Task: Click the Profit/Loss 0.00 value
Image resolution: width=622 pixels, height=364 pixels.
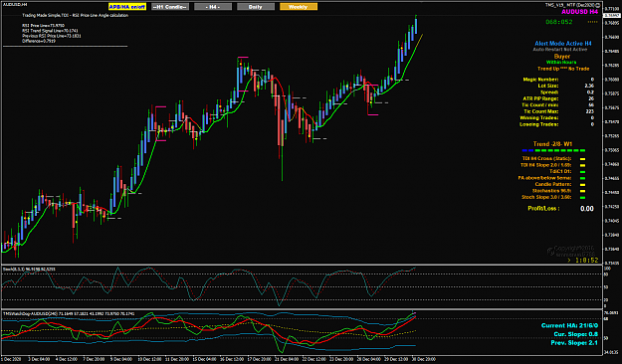Action: (587, 209)
